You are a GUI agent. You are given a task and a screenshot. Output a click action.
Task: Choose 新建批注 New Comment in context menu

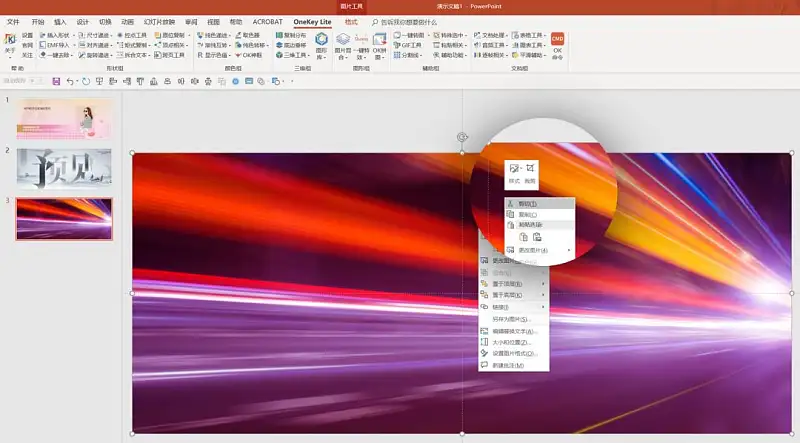514,365
